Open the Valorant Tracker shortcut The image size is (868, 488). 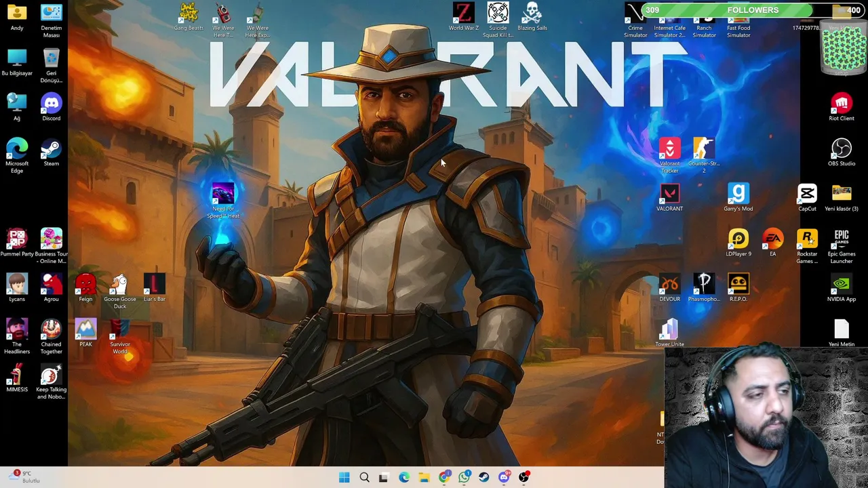coord(669,156)
